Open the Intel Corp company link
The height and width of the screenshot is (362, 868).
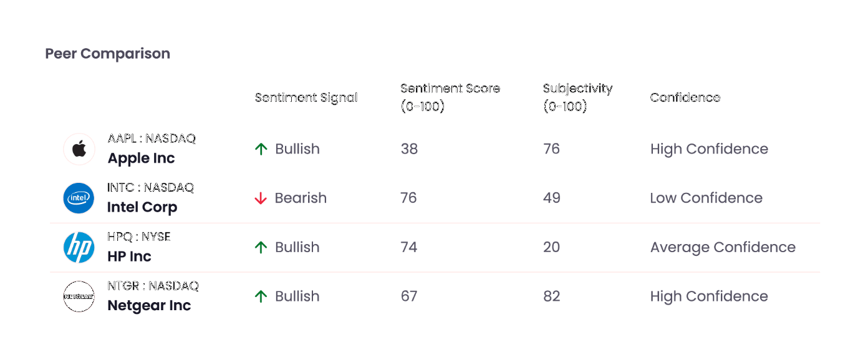pyautogui.click(x=142, y=207)
